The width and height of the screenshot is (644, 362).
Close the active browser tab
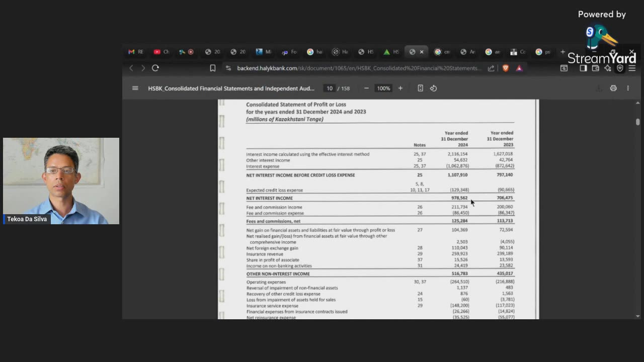click(x=422, y=52)
